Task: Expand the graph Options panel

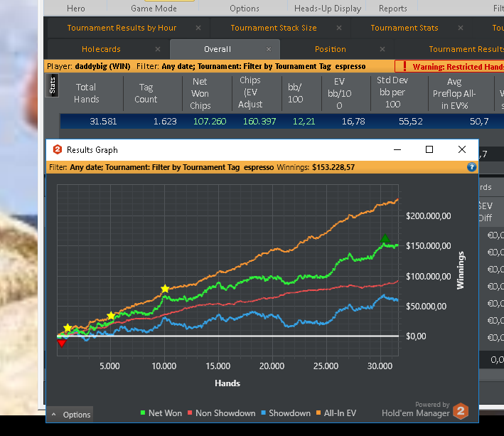Action: click(71, 415)
